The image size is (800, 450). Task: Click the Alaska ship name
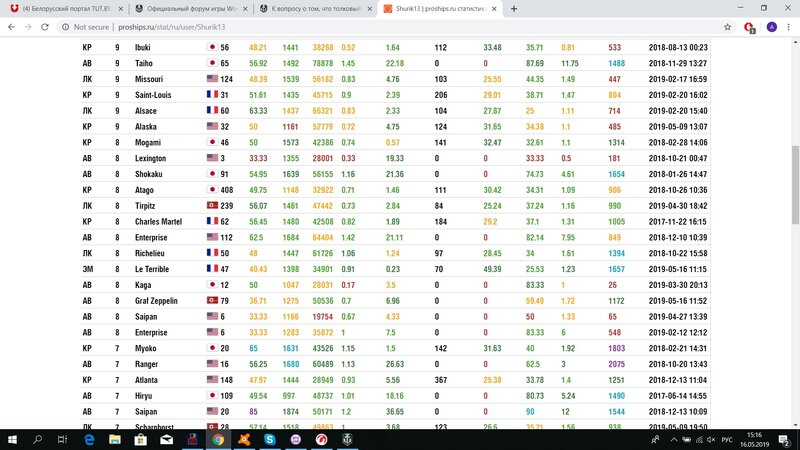click(145, 127)
